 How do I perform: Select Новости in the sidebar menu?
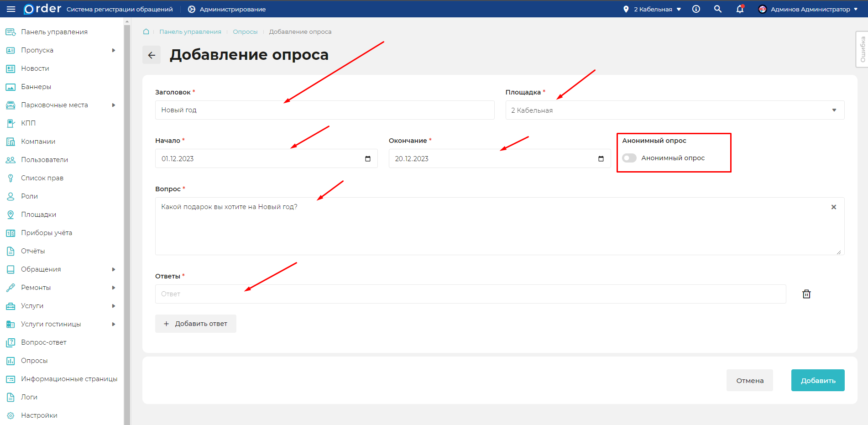click(35, 68)
